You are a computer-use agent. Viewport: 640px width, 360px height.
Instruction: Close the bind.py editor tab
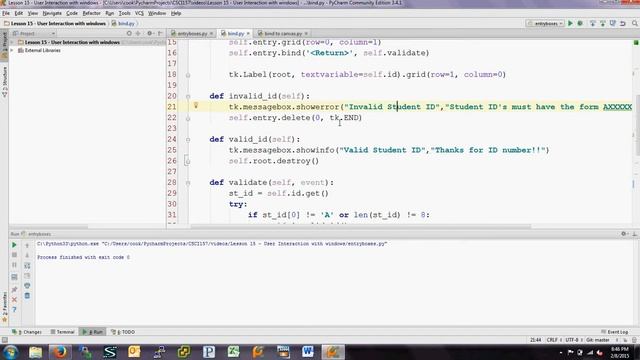click(248, 33)
